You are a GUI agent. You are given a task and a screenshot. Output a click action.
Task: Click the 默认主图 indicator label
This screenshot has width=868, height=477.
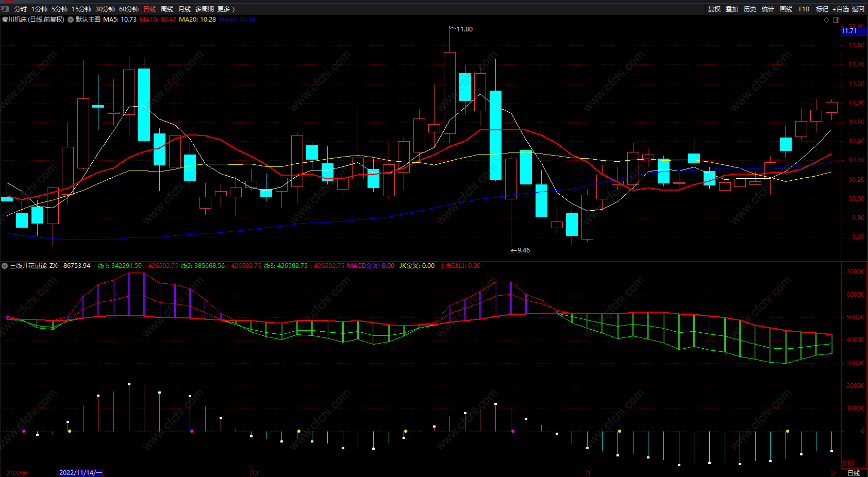point(88,20)
